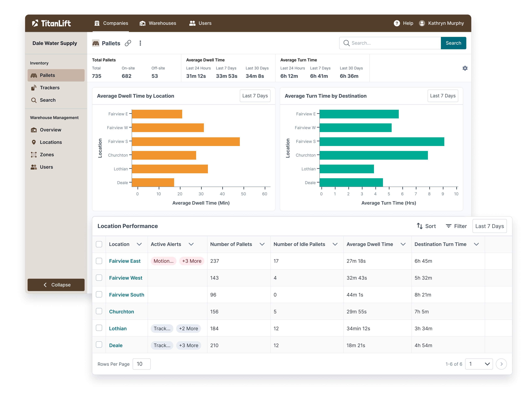The width and height of the screenshot is (532, 403).
Task: Select the Locations pin icon
Action: click(x=34, y=142)
